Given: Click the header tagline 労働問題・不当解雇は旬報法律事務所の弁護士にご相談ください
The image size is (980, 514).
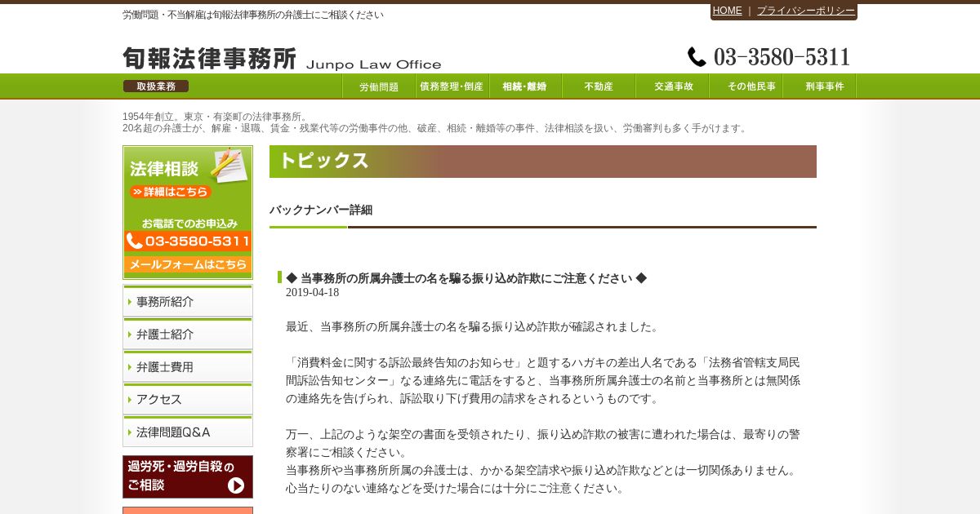Looking at the screenshot, I should (x=253, y=15).
